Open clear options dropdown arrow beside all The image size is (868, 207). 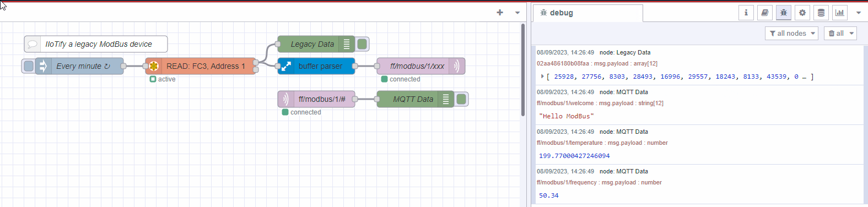coord(852,34)
